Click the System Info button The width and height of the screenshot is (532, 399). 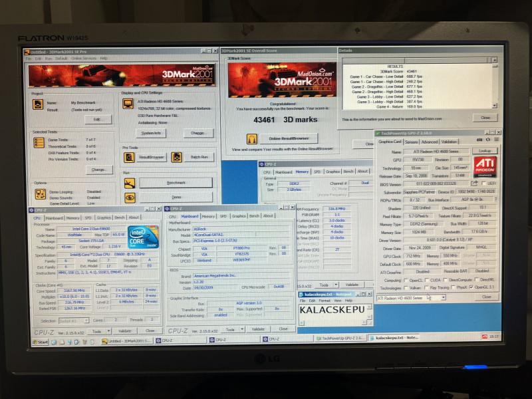(x=151, y=133)
